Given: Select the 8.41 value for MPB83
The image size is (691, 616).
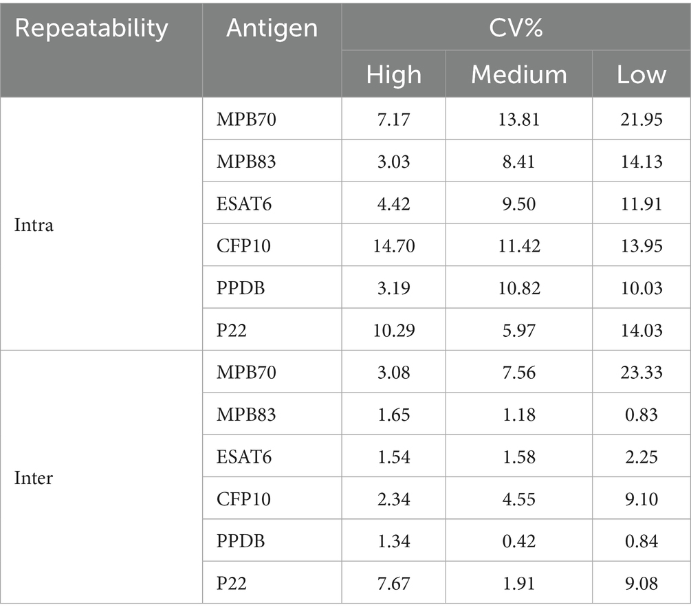Looking at the screenshot, I should pos(518,162).
